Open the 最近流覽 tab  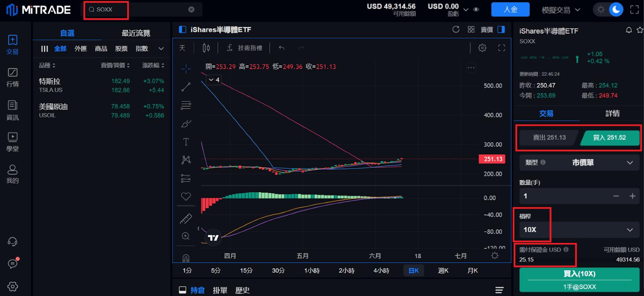pyautogui.click(x=136, y=33)
